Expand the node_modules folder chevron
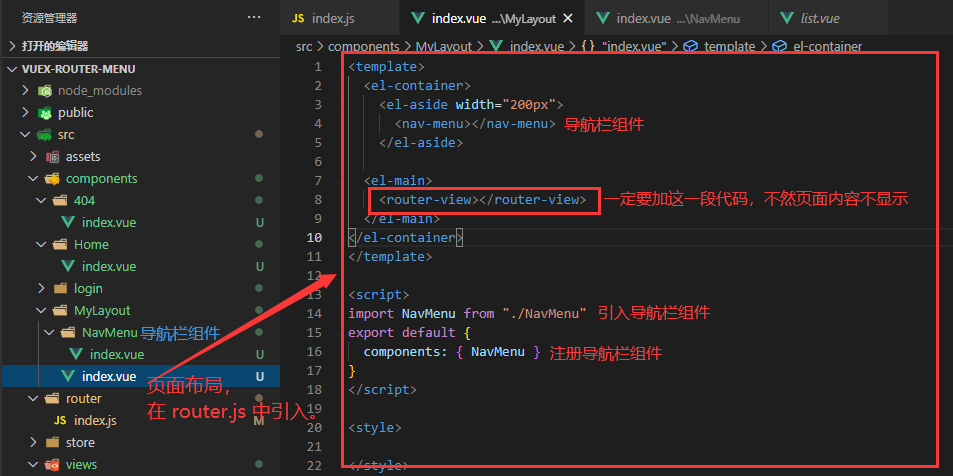Viewport: 953px width, 476px height. point(25,91)
